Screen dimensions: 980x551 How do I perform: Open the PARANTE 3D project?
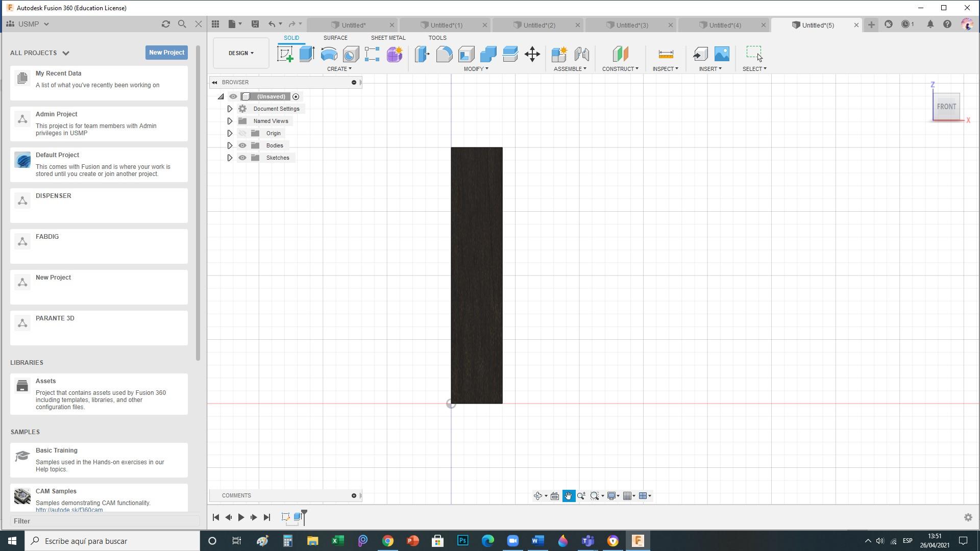pos(99,328)
